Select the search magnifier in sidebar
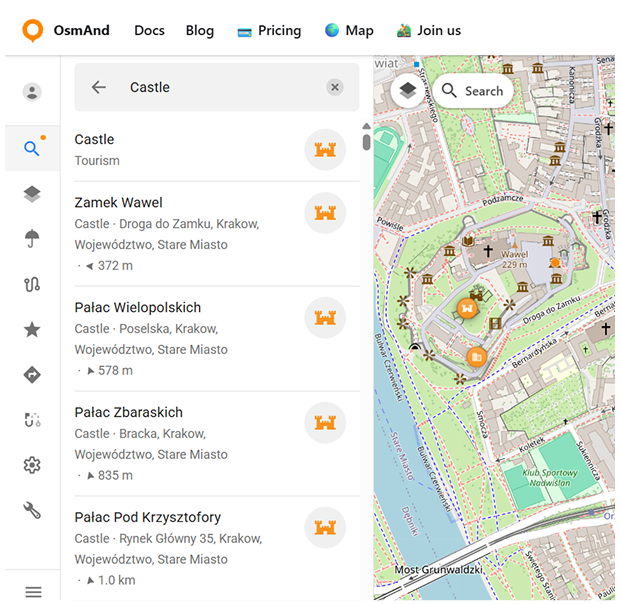620x605 pixels. pos(32,149)
